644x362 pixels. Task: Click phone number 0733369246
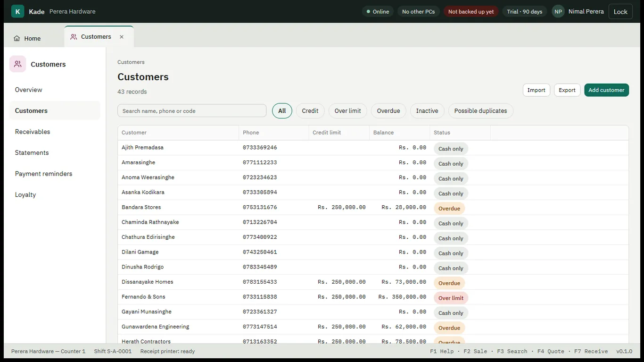point(260,148)
